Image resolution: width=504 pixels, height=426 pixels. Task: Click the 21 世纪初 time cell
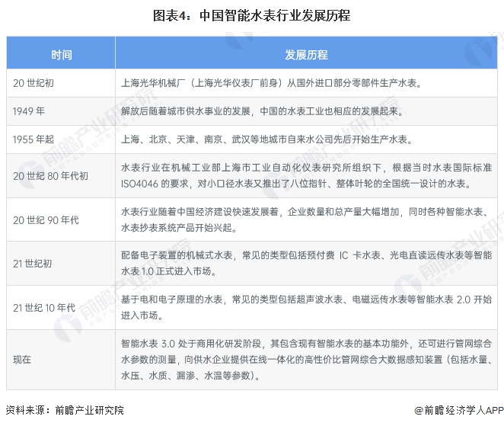[61, 264]
